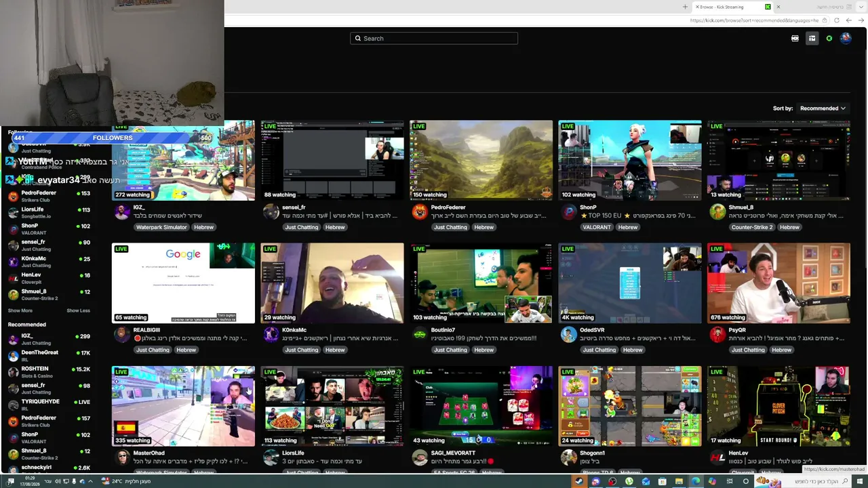868x488 pixels.
Task: Click the green circle icon in the header
Action: 829,39
